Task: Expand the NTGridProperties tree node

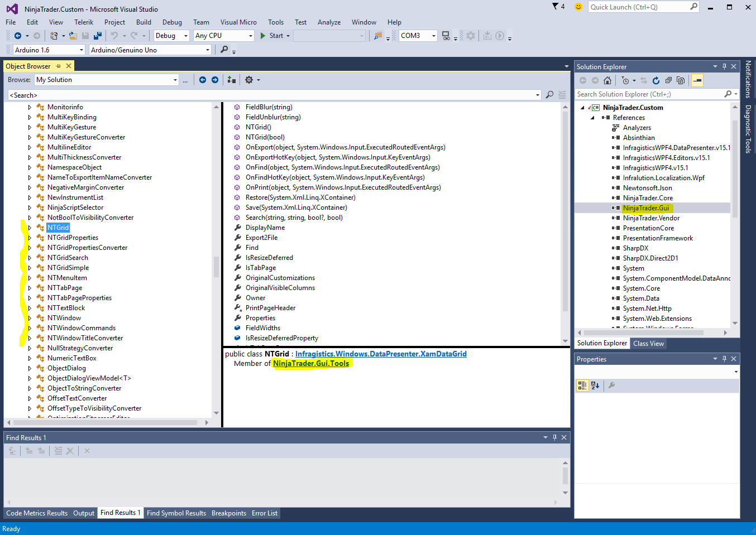Action: point(30,238)
